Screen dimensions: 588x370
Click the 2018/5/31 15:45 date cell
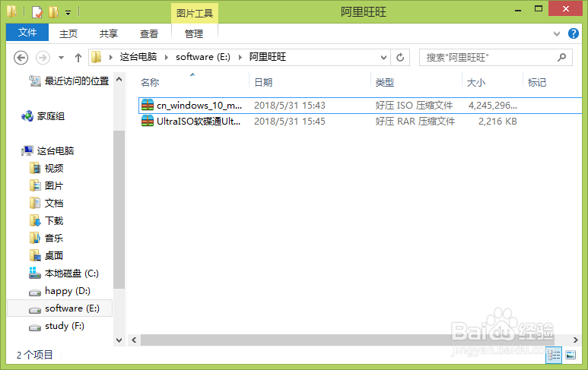click(x=290, y=122)
